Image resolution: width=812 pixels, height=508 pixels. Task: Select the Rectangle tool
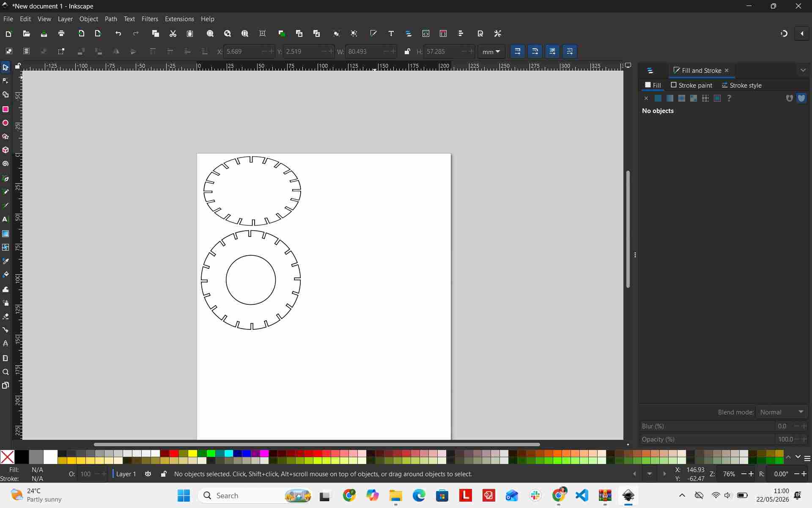pos(5,109)
